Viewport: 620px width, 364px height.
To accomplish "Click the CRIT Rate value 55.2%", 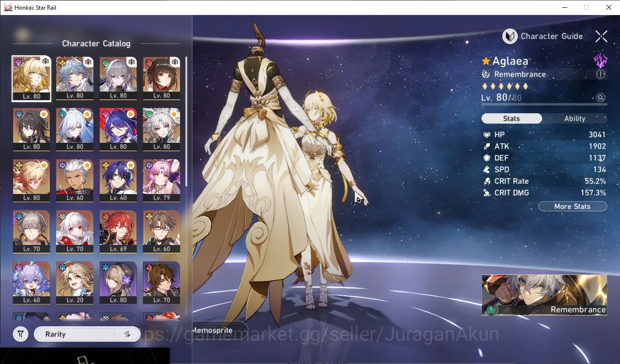I will 595,181.
